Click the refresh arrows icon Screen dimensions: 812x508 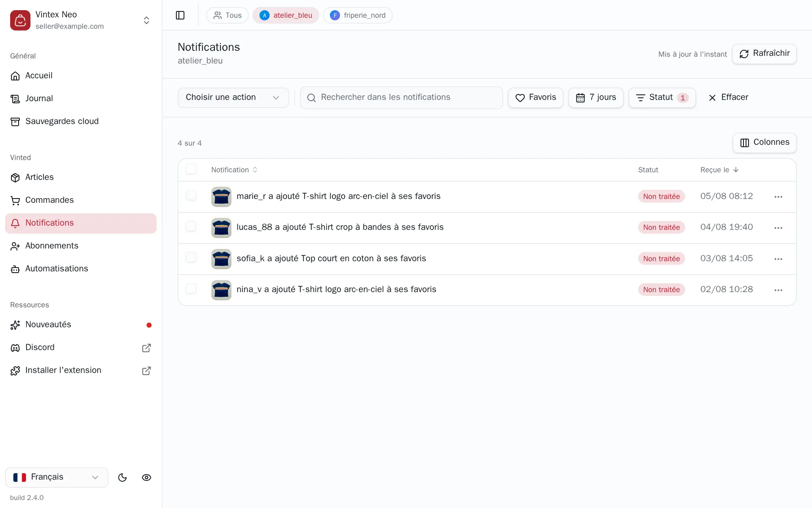tap(744, 54)
